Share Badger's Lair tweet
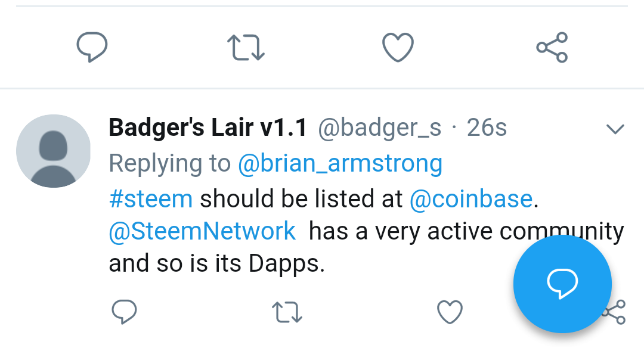This screenshot has height=348, width=644. click(620, 312)
